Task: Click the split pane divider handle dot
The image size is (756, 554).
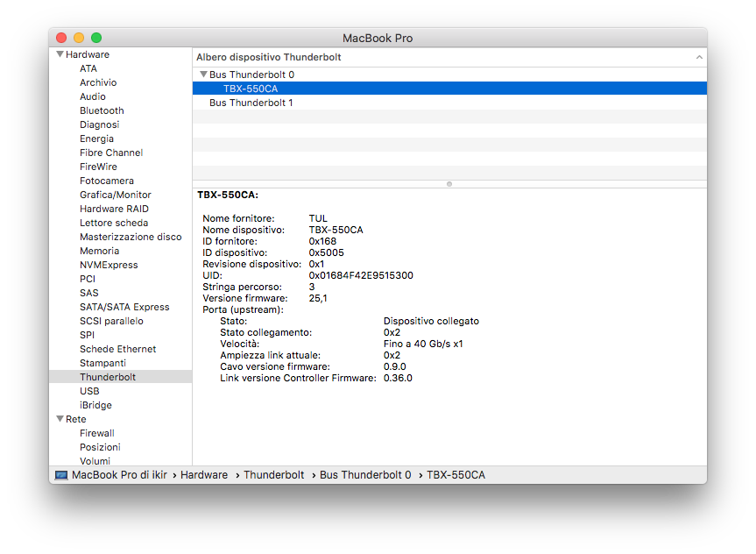Action: [449, 184]
